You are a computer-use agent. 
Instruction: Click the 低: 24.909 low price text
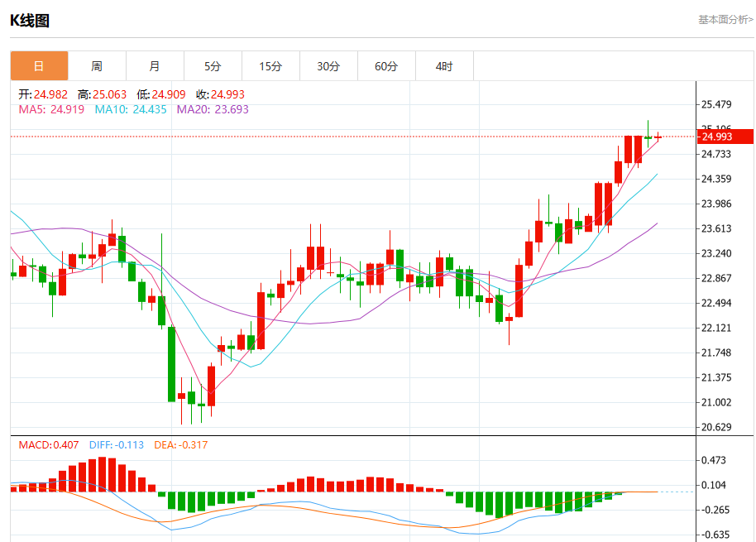pyautogui.click(x=161, y=94)
